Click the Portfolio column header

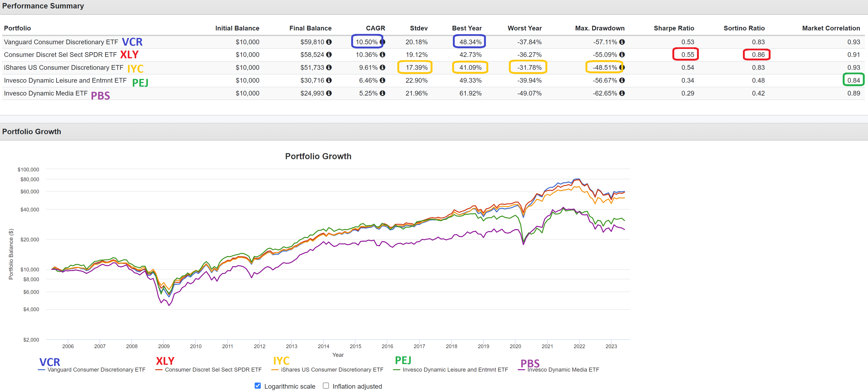[x=18, y=28]
